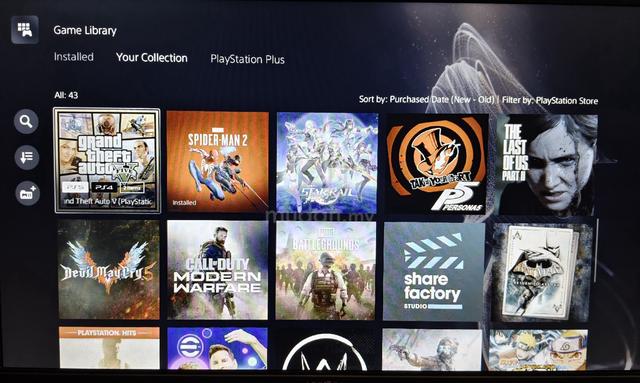Click the search magnifier icon
Screen dimensions: 640x383
[x=26, y=121]
